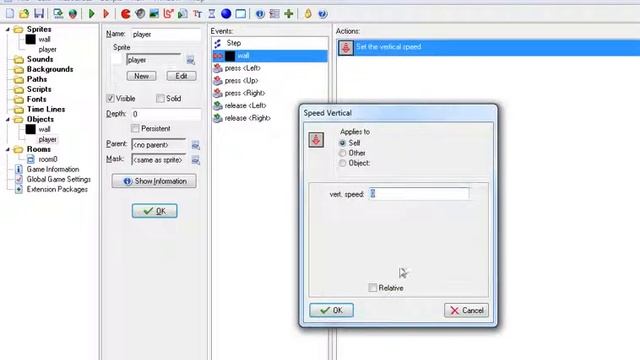Click the New file toolbar icon

[10, 14]
